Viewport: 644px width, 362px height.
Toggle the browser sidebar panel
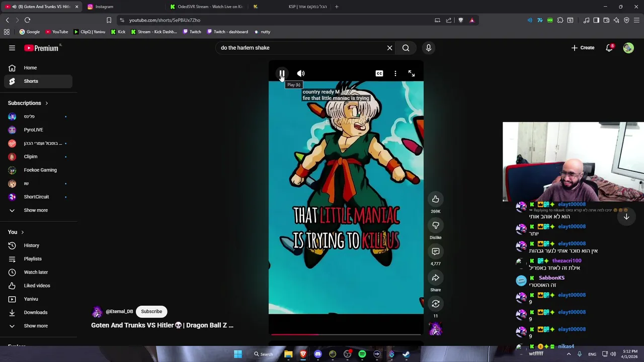click(596, 20)
